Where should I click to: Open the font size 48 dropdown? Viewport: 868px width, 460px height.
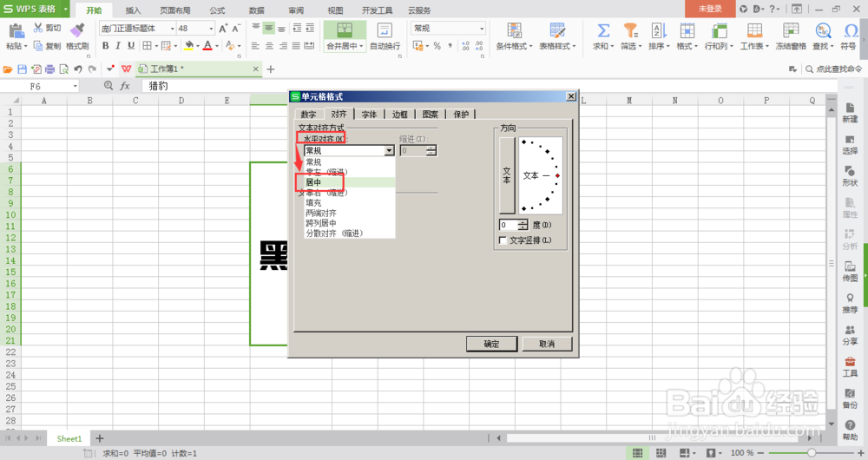coord(211,29)
